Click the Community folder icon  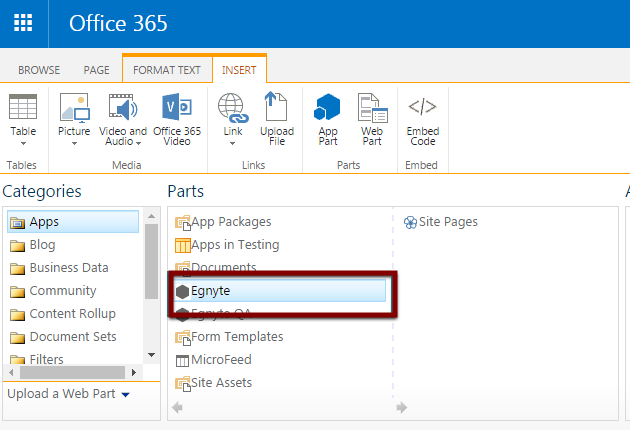coord(17,291)
